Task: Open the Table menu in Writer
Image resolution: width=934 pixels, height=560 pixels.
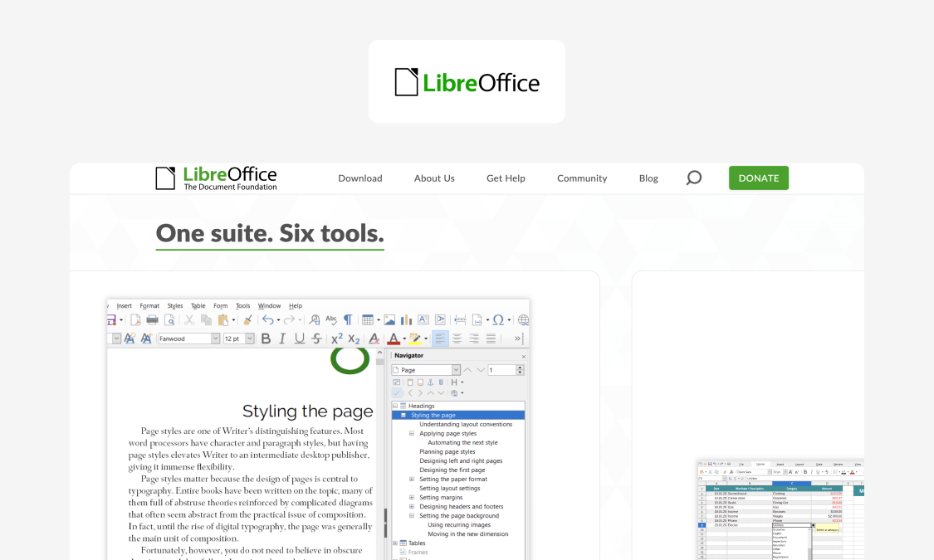Action: pos(198,306)
